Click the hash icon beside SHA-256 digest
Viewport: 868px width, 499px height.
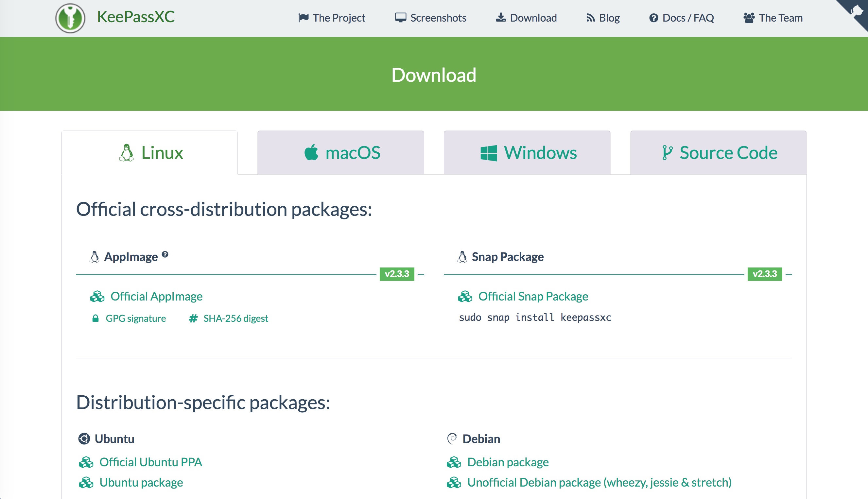click(x=193, y=318)
